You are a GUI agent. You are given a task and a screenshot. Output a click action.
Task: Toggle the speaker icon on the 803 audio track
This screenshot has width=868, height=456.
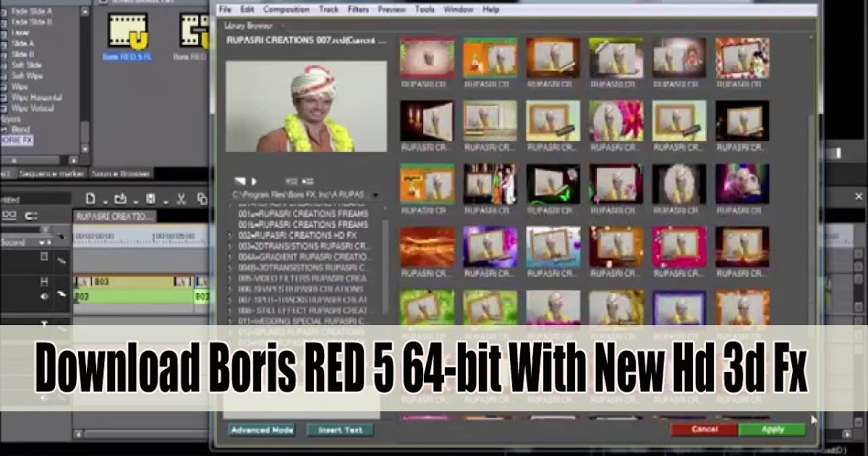(x=45, y=296)
